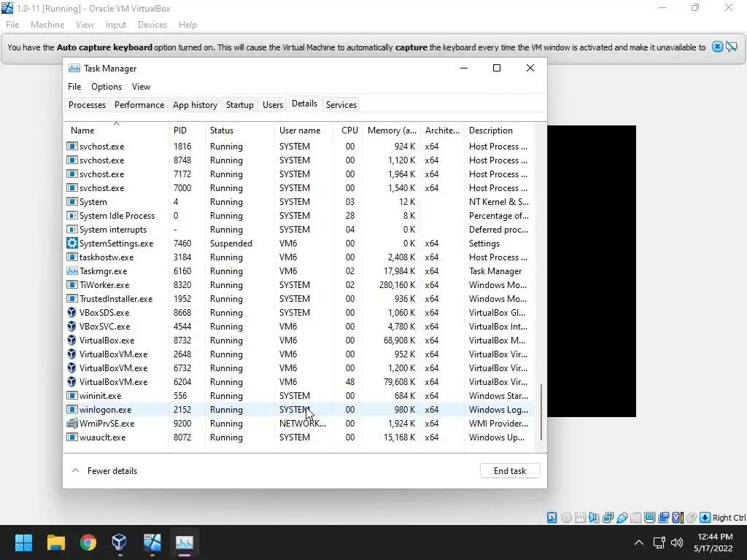Click the SystemSettings.exe gear icon

tap(72, 244)
